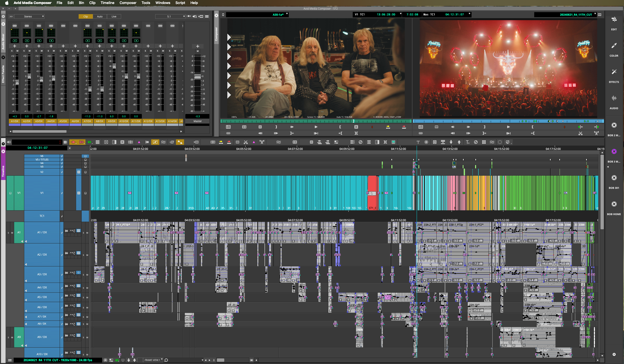The height and width of the screenshot is (364, 624).
Task: Click the source monitor green position bar
Action: (x=316, y=121)
